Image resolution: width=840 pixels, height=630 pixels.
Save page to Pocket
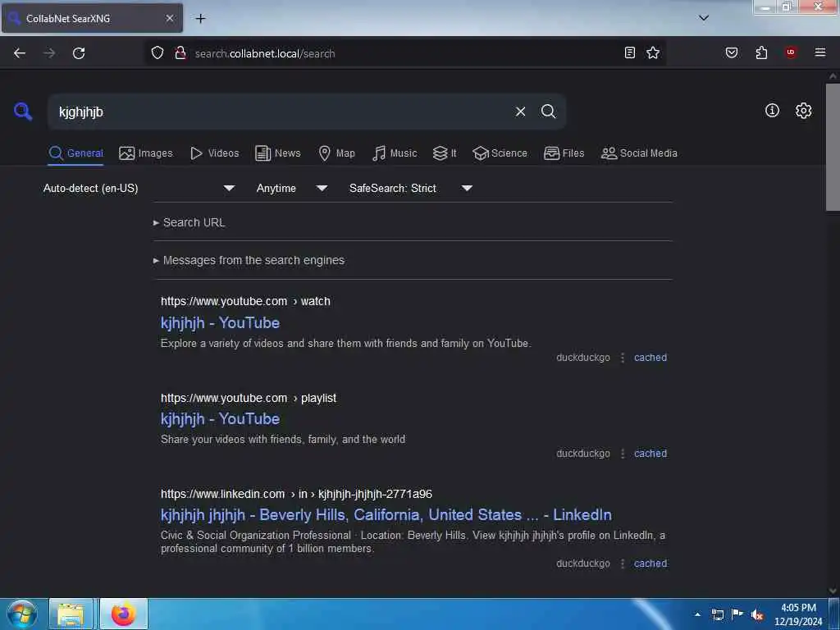pos(732,52)
